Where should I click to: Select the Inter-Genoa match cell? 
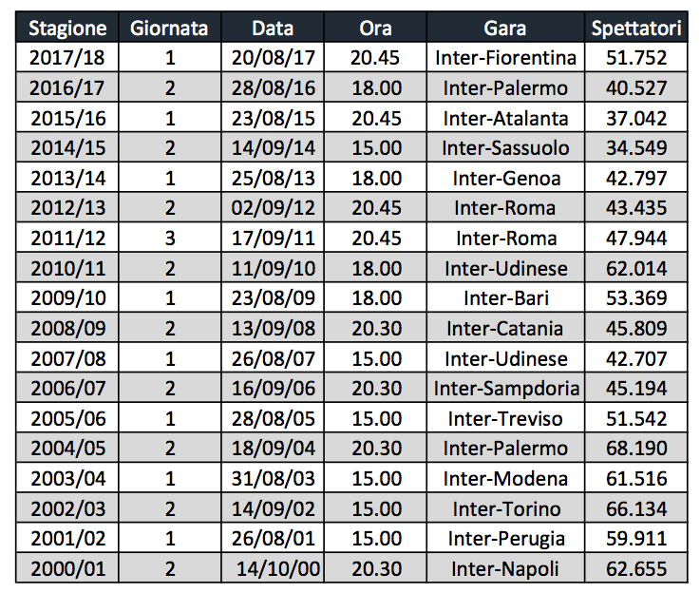pyautogui.click(x=505, y=179)
